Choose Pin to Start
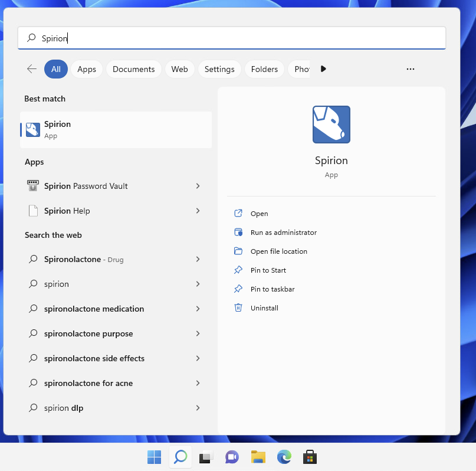 pyautogui.click(x=268, y=270)
